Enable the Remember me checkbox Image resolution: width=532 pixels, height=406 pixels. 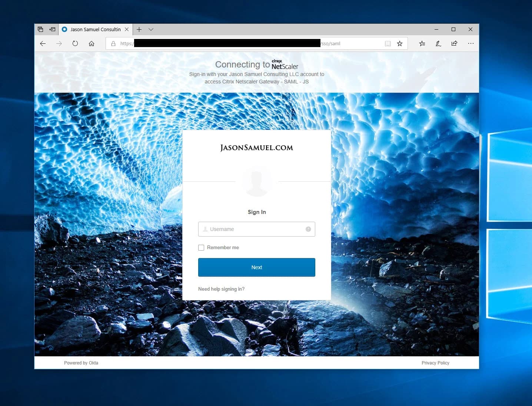click(x=201, y=248)
